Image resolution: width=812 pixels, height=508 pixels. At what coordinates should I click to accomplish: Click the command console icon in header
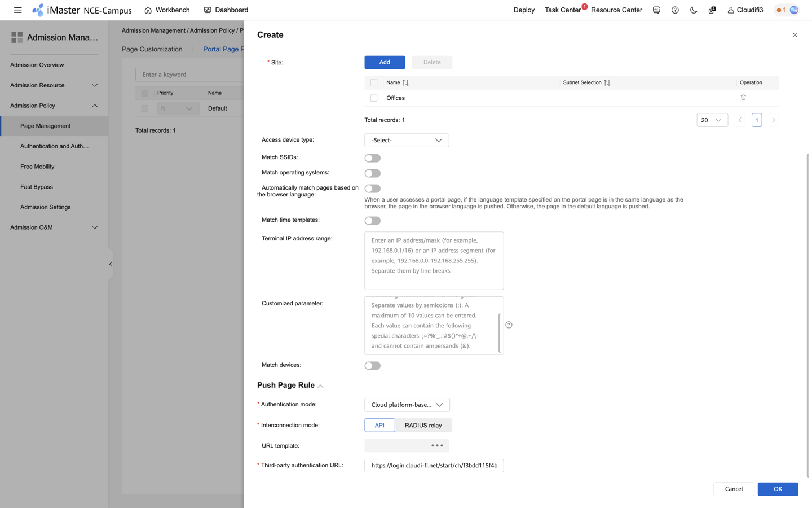[x=656, y=10]
